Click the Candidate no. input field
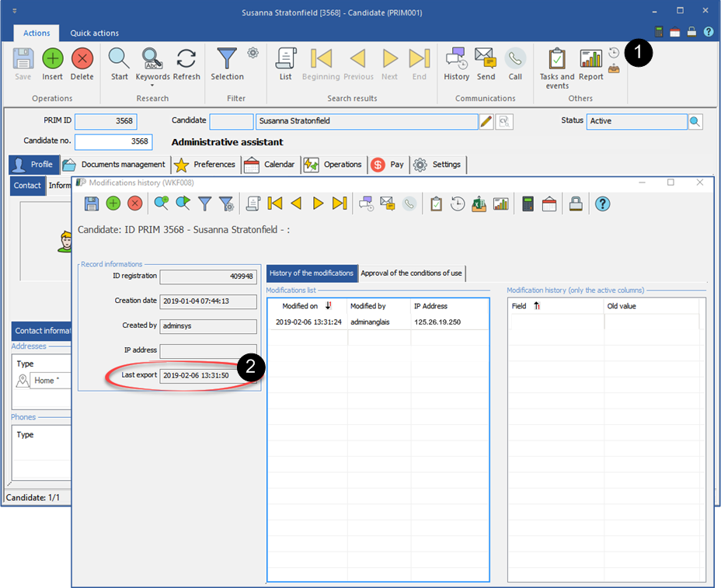Viewport: 721px width, 588px height. point(113,141)
